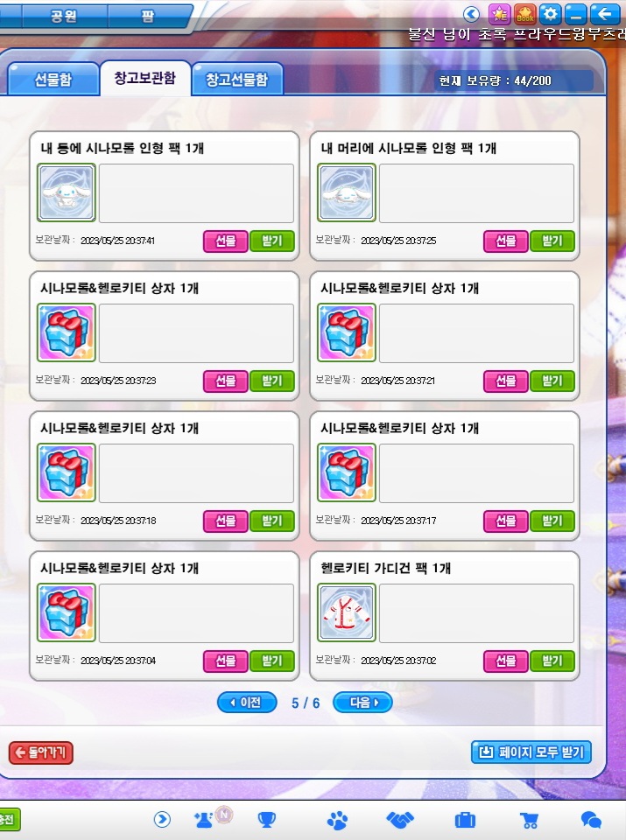Open the Book icon at top
Viewport: 626px width, 840px height.
pos(525,14)
